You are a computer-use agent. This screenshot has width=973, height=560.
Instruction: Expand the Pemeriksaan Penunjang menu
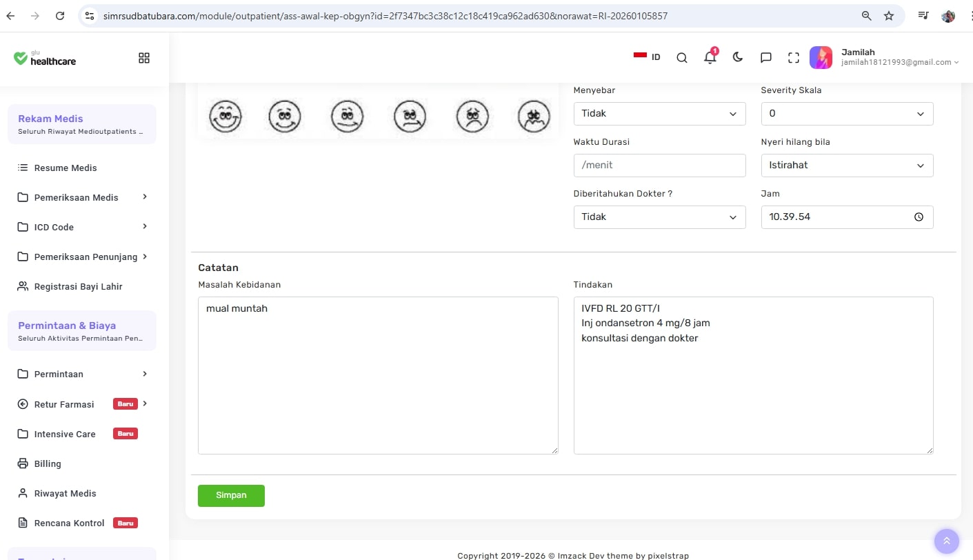tap(83, 257)
